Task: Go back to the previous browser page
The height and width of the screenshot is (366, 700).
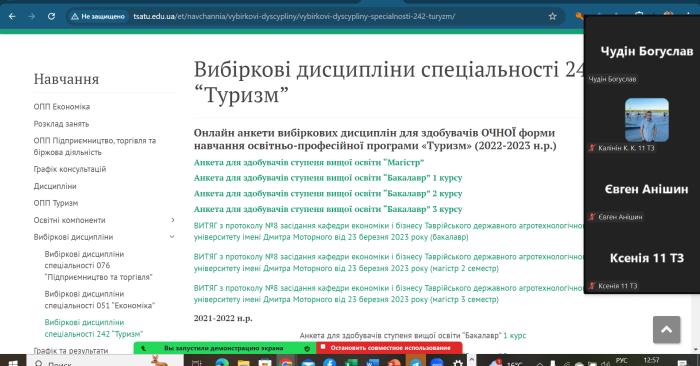Action: point(12,17)
